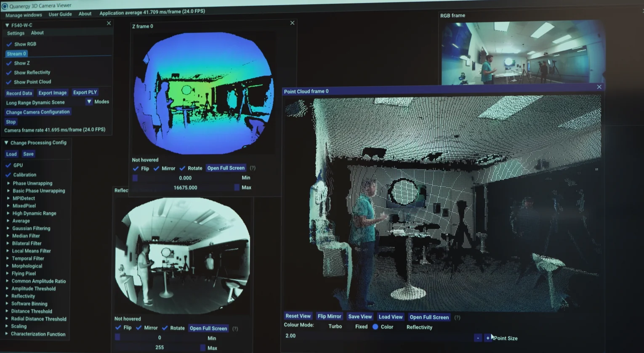Click Change Camera Configuration button

pyautogui.click(x=38, y=112)
